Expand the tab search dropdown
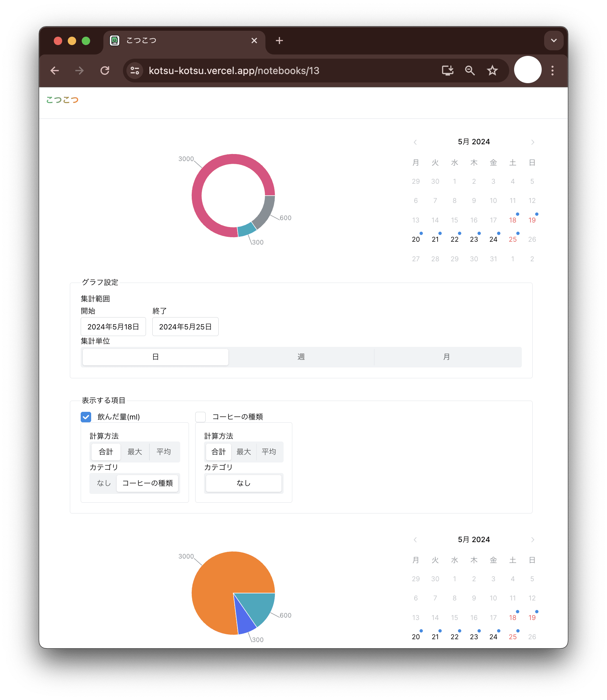Screen dimensions: 607x700 554,41
